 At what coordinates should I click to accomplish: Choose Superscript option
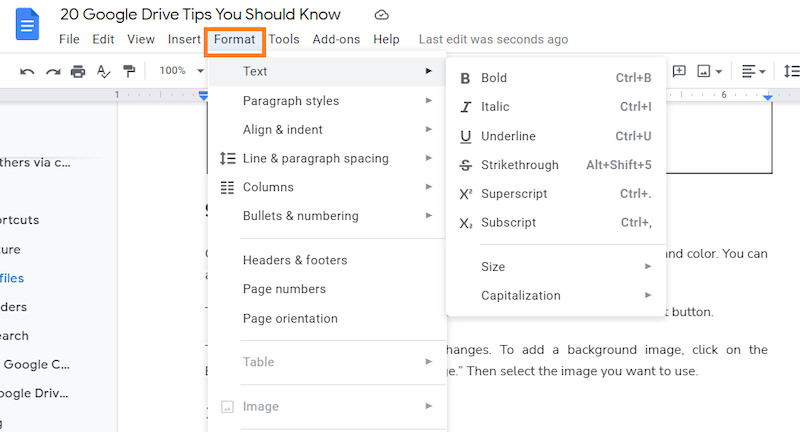click(x=556, y=194)
